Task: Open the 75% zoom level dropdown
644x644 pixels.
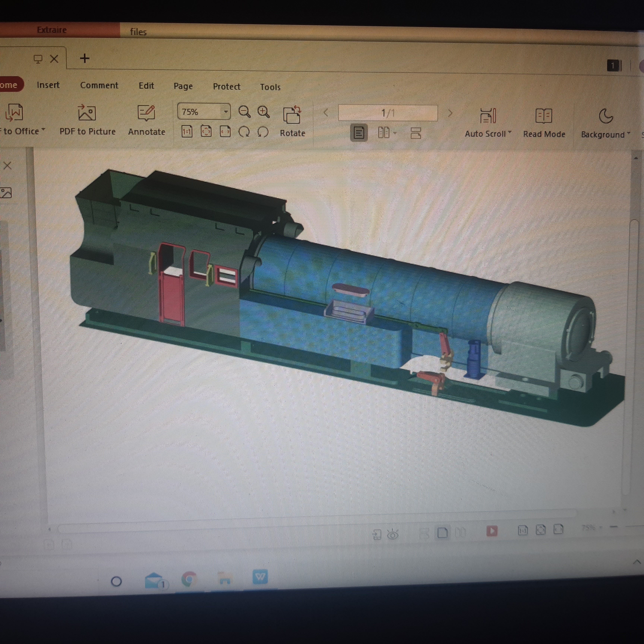Action: pos(226,112)
